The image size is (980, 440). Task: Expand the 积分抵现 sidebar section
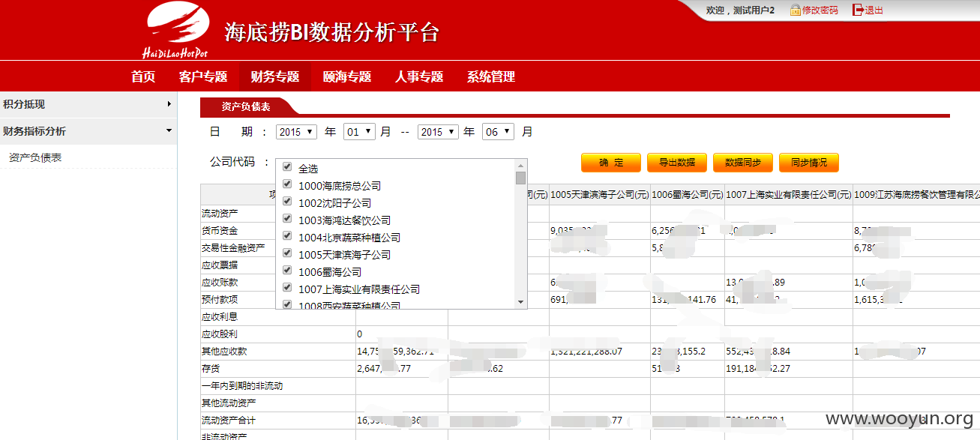coord(88,104)
